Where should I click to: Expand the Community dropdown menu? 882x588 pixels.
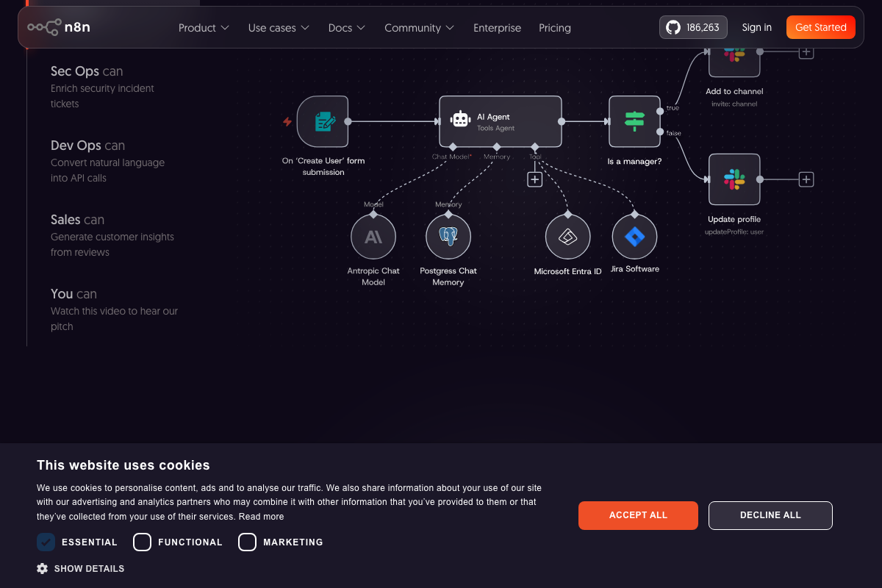[x=419, y=28]
